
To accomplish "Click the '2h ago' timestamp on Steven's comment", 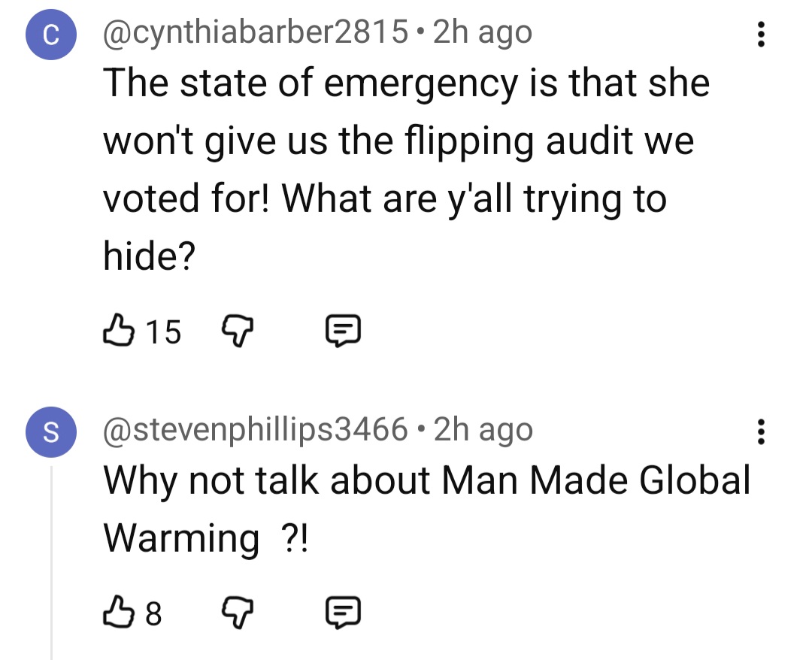I will point(483,430).
